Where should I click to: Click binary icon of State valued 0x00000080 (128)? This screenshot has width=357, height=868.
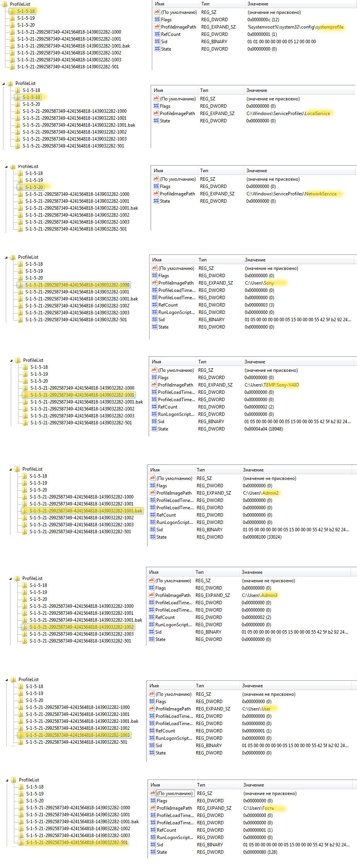(153, 852)
